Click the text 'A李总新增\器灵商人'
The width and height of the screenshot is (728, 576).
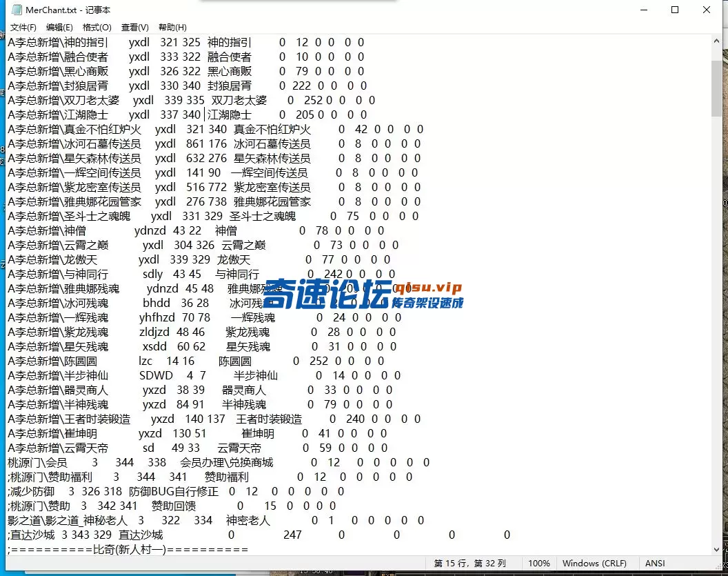coord(58,390)
